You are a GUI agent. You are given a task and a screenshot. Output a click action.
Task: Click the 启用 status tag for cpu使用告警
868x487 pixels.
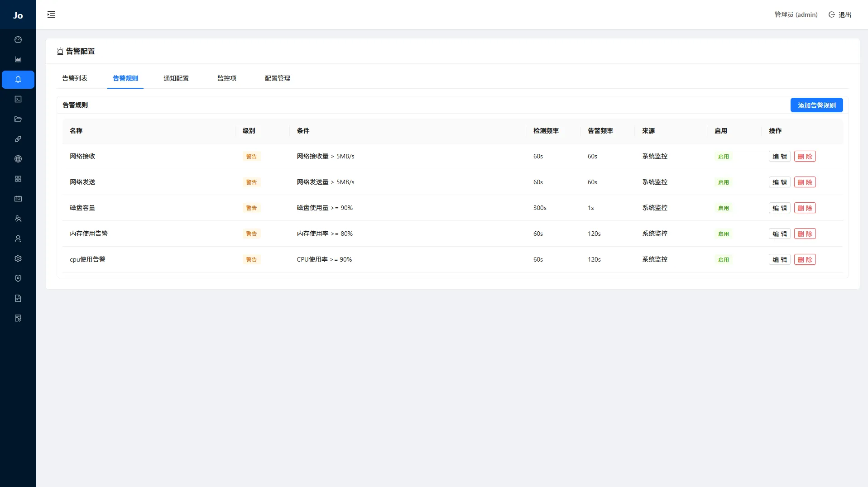pyautogui.click(x=723, y=260)
